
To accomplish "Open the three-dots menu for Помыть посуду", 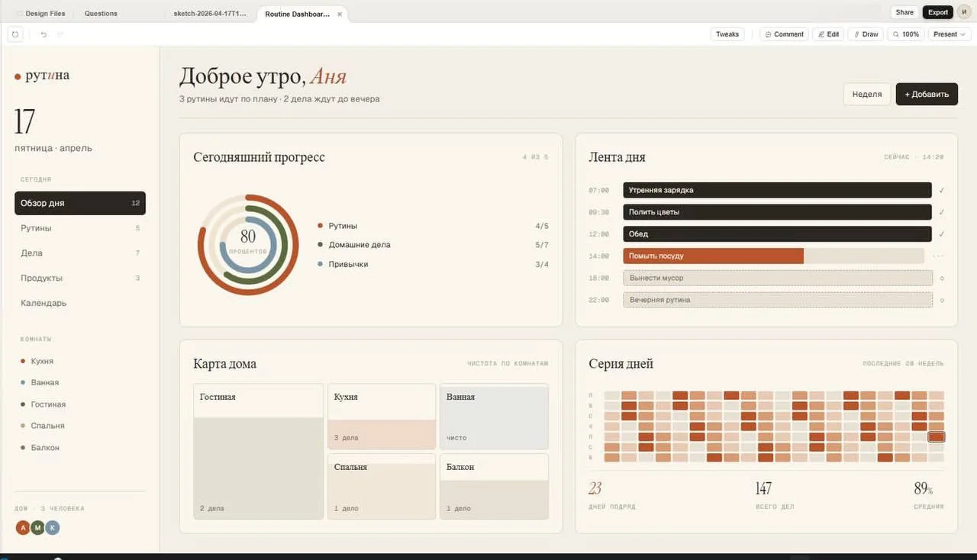I will [939, 256].
